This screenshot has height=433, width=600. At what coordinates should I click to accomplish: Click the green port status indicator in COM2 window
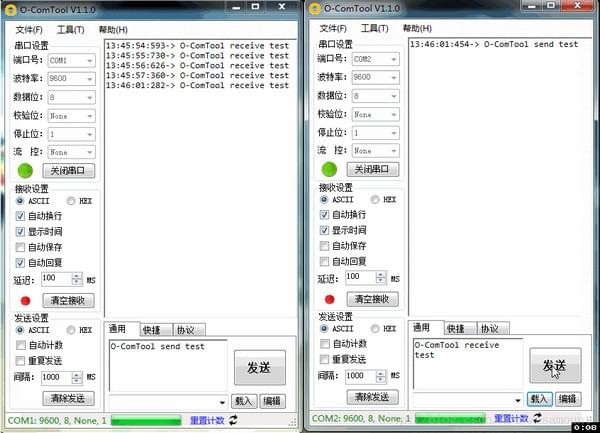[x=329, y=169]
